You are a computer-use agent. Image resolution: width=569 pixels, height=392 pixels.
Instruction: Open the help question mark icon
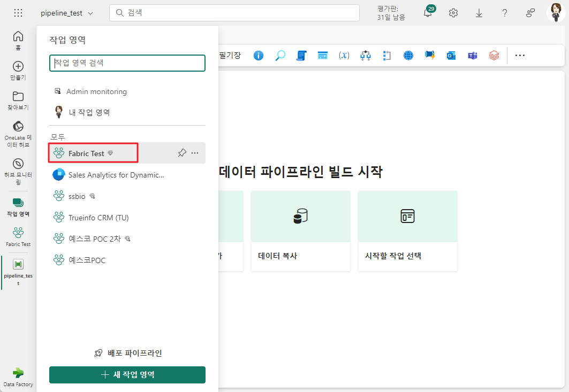504,13
